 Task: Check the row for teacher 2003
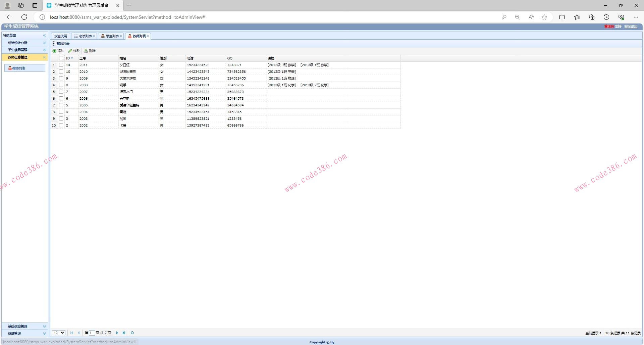click(x=61, y=119)
